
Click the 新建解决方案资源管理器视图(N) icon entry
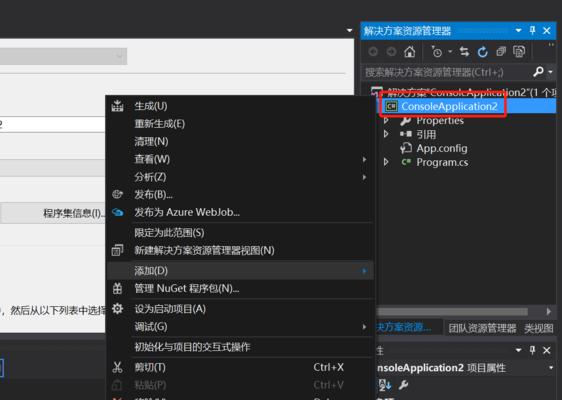point(118,250)
